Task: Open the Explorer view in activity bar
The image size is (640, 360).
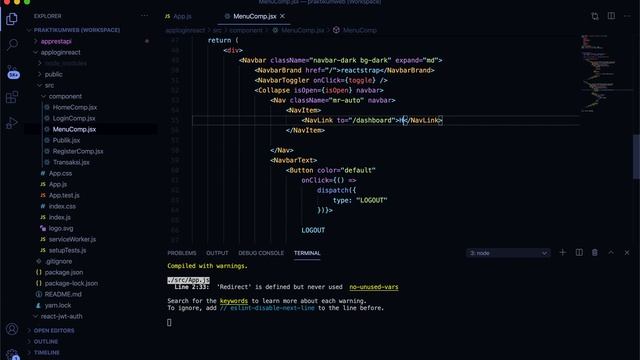Action: tap(12, 19)
